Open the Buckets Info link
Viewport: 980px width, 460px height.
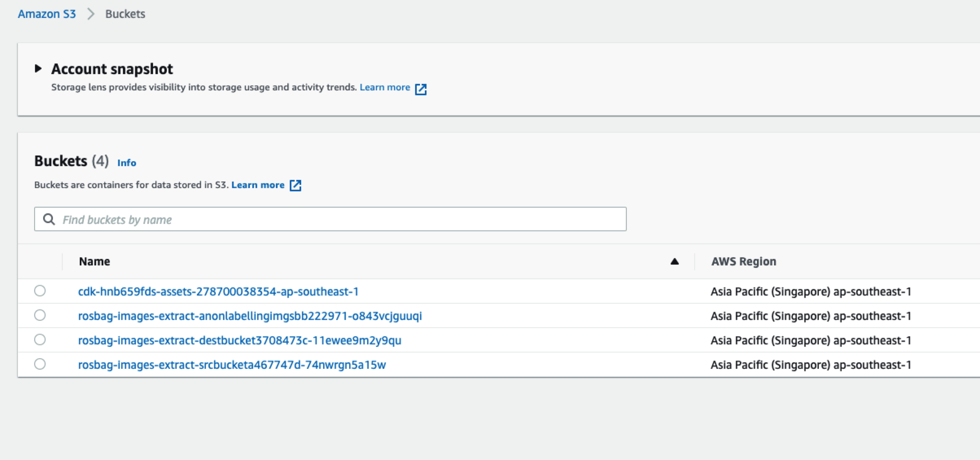pyautogui.click(x=127, y=163)
